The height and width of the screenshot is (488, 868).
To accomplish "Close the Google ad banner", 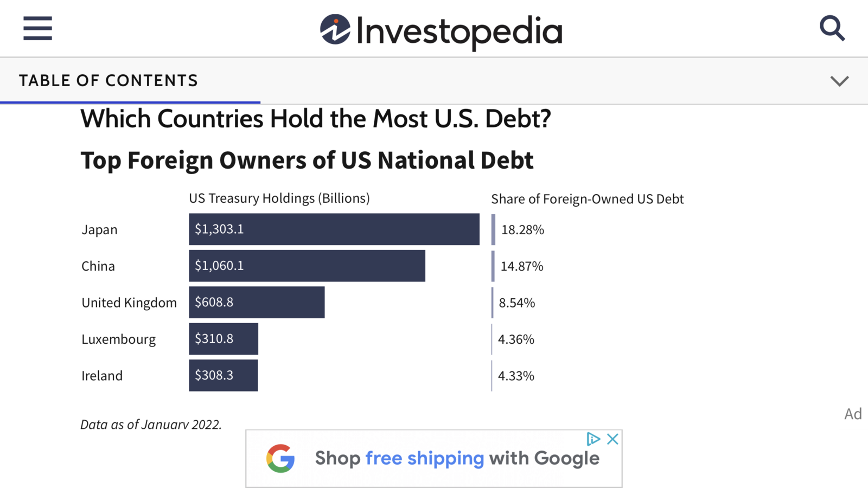I will pos(613,439).
